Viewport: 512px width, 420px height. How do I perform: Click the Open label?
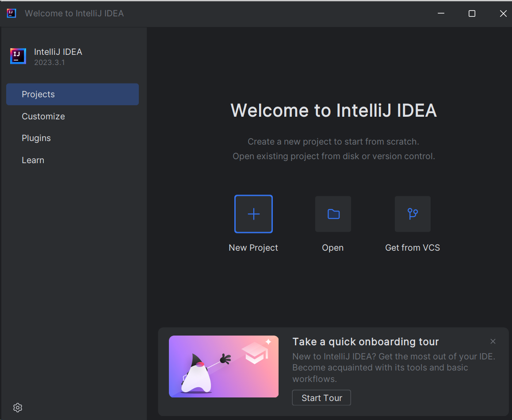coord(333,248)
